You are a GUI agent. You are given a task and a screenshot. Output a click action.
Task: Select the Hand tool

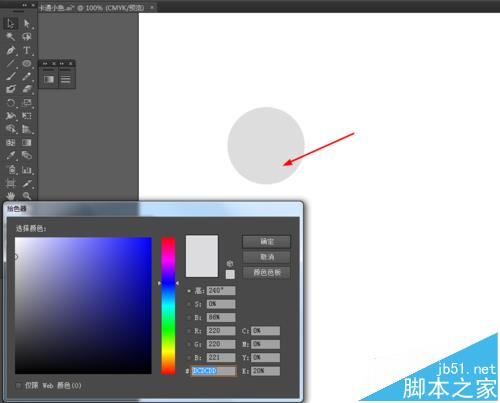click(x=10, y=196)
